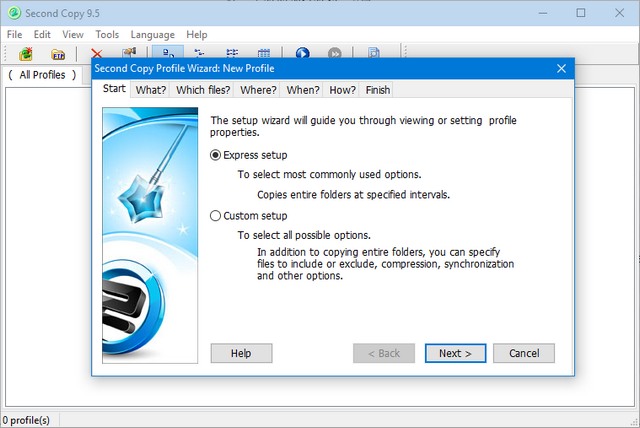640x428 pixels.
Task: Cancel the profile wizard
Action: (x=523, y=353)
